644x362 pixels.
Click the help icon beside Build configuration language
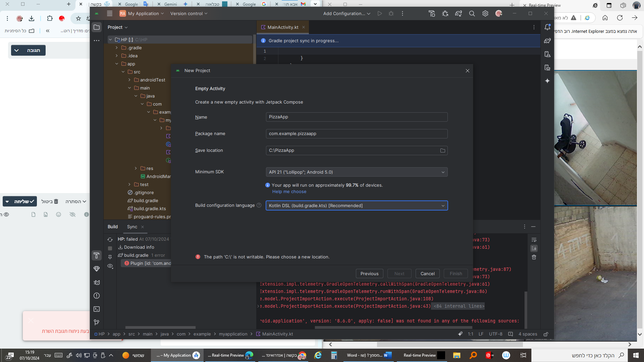coord(259,205)
